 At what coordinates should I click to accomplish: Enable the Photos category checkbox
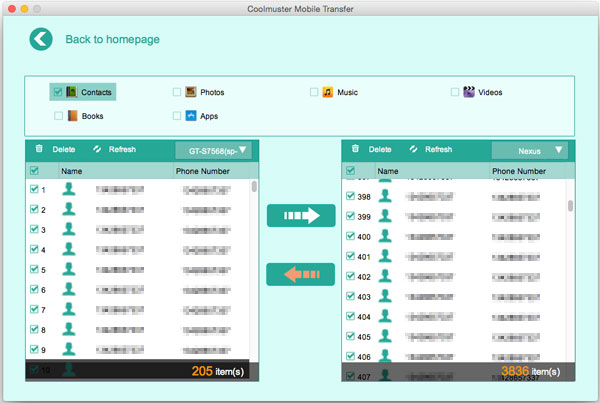click(177, 92)
